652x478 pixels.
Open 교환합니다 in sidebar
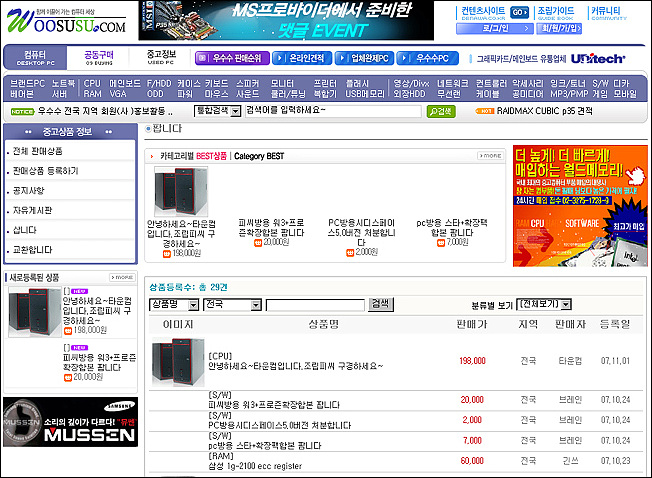(x=32, y=249)
